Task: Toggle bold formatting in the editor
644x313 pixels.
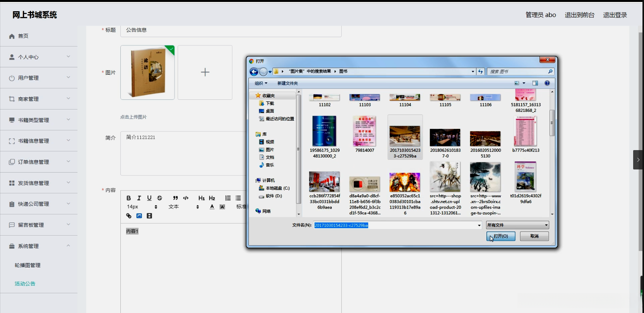Action: [128, 198]
